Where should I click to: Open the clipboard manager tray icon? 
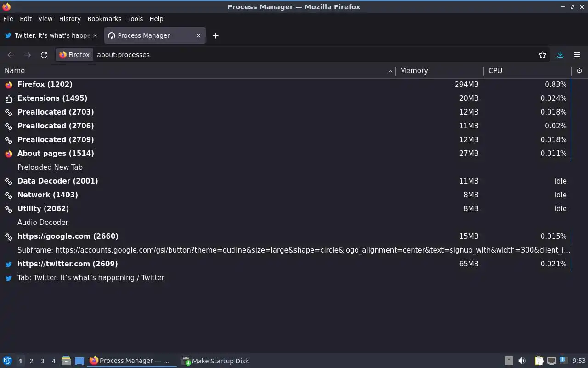pos(539,361)
